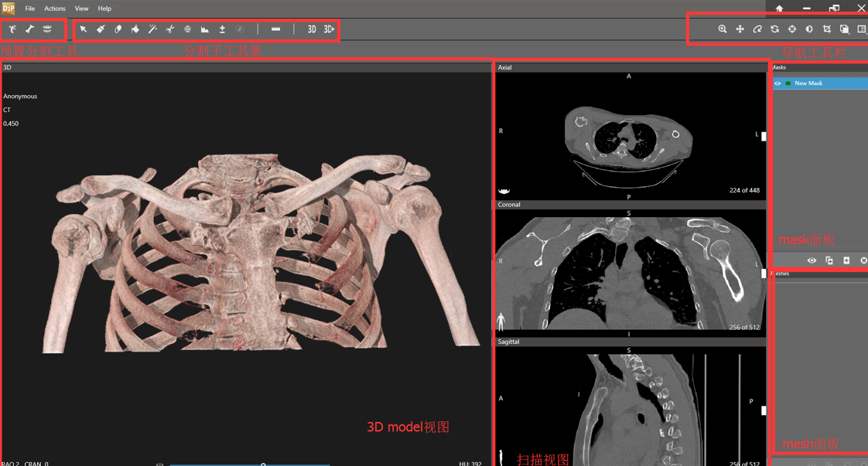Select the fill bucket tool
This screenshot has height=466, width=868.
pos(135,29)
